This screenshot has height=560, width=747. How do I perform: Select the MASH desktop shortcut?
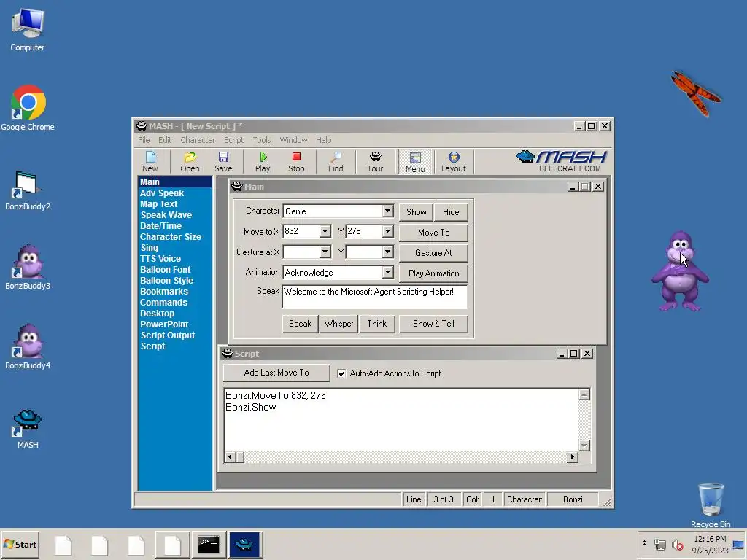[28, 429]
